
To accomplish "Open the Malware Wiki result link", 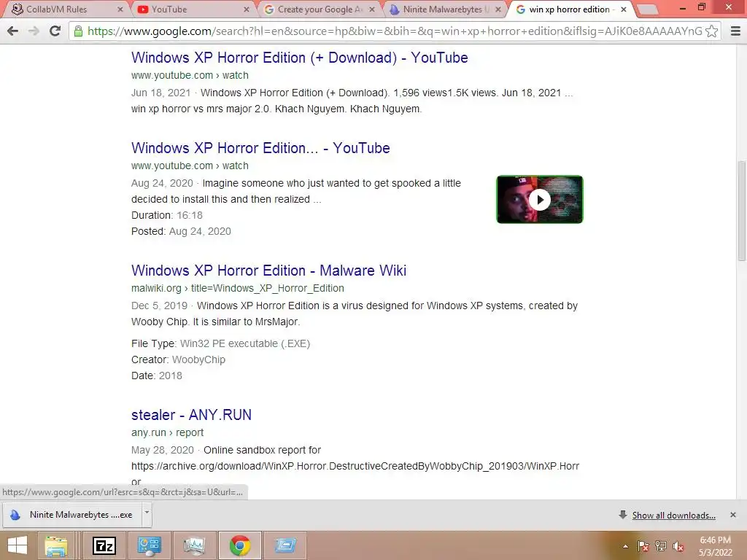I will pyautogui.click(x=268, y=271).
